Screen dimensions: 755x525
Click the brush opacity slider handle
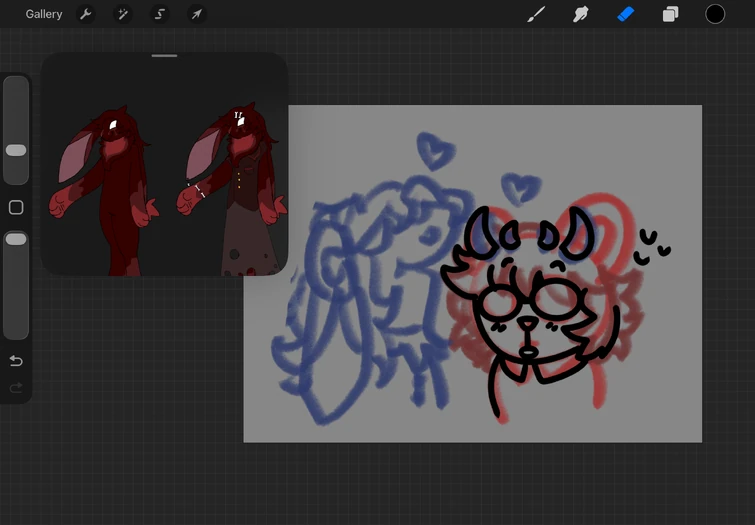coord(16,239)
